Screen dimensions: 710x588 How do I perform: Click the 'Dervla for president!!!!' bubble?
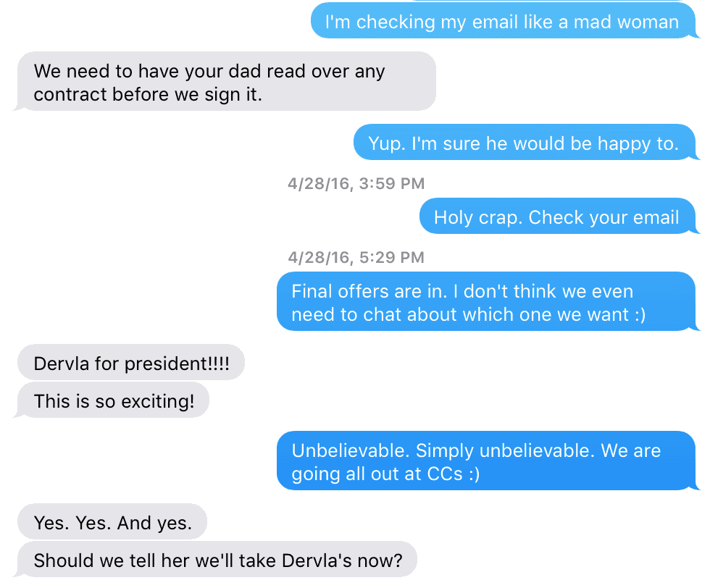click(131, 362)
